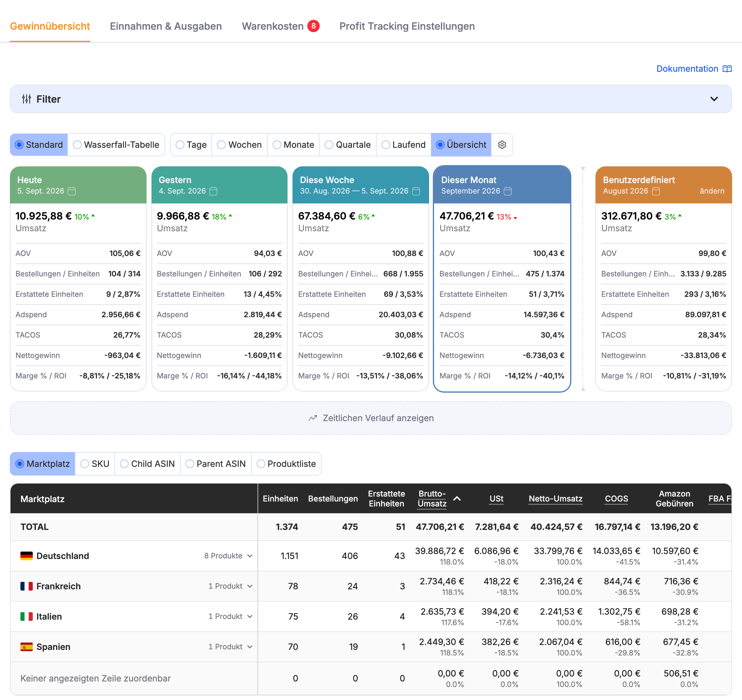Sort by the USt column header

(x=496, y=499)
